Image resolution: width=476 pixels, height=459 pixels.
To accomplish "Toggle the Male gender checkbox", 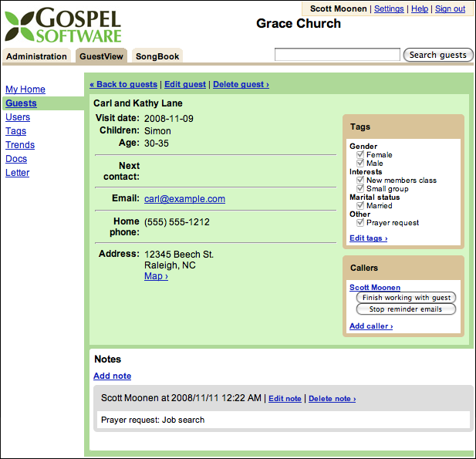I will coord(360,163).
